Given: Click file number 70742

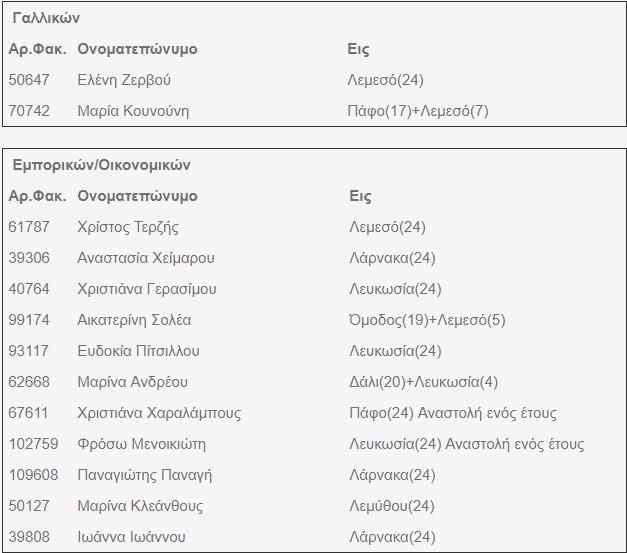Looking at the screenshot, I should (29, 111).
